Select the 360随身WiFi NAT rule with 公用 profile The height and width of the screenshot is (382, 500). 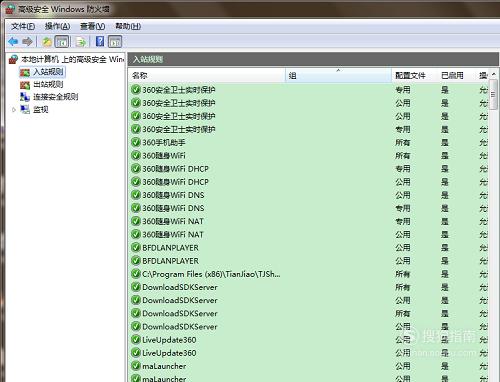[309, 235]
